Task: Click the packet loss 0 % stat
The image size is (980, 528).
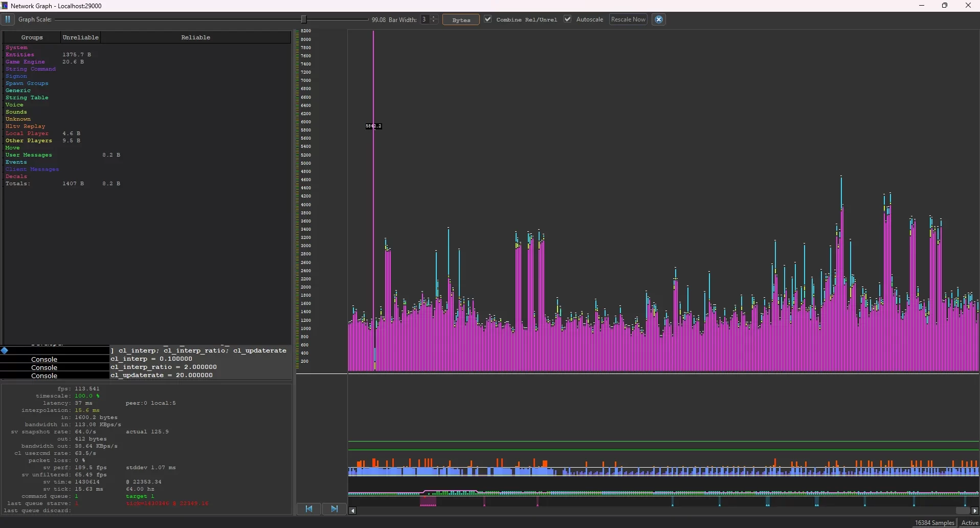Action: 57,460
